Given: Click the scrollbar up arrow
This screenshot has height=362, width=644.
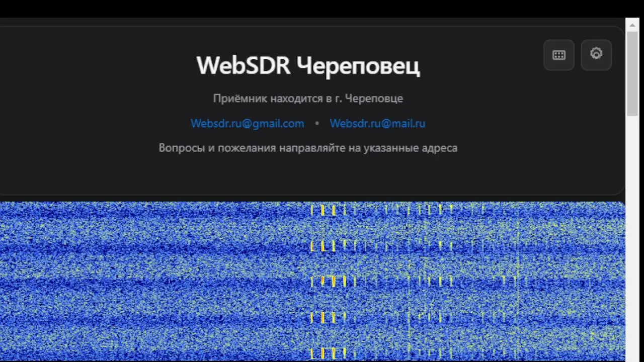Looking at the screenshot, I should pos(632,25).
